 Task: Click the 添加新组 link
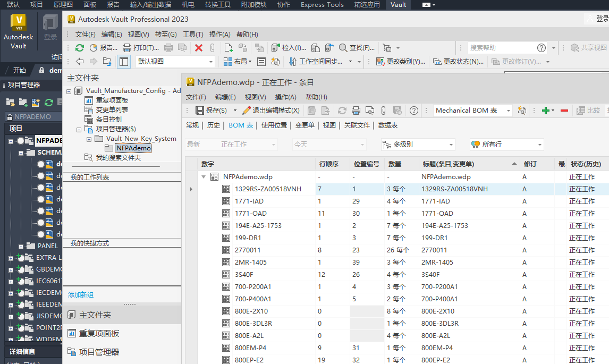(80, 295)
